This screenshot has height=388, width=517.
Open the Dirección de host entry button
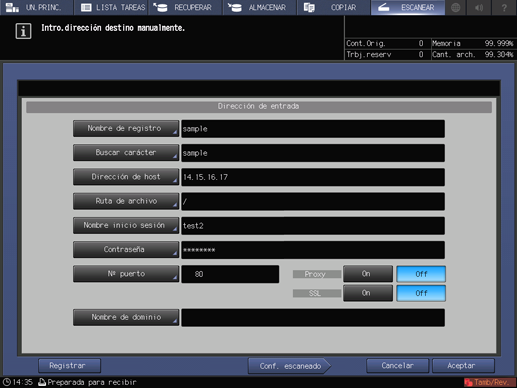coord(126,177)
